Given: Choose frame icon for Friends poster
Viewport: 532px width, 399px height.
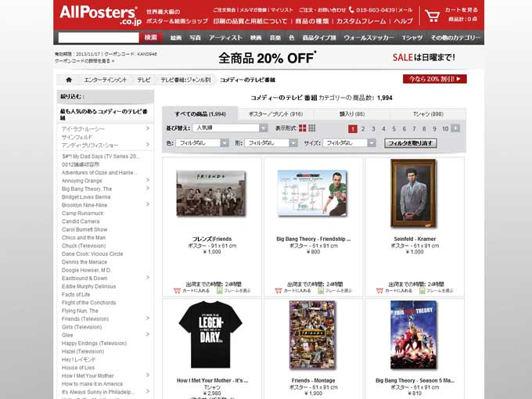Looking at the screenshot, I should pos(220,290).
